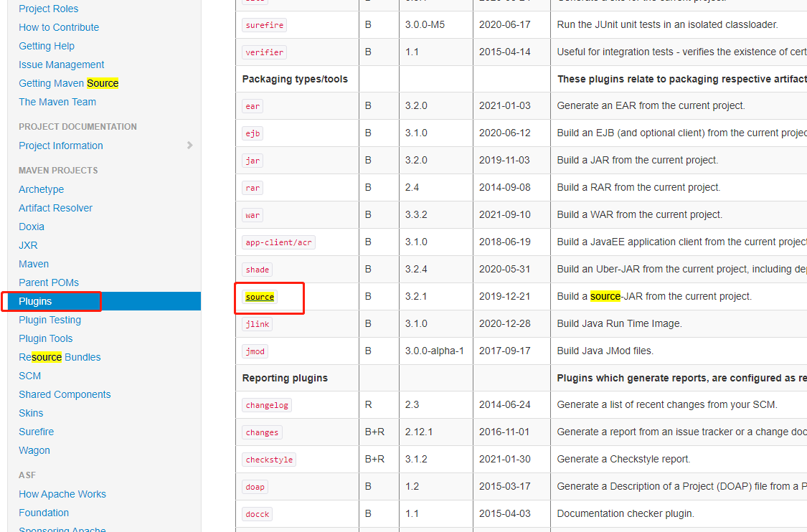Expand the Project Information chevron arrow
This screenshot has height=532, width=807.
click(x=190, y=146)
